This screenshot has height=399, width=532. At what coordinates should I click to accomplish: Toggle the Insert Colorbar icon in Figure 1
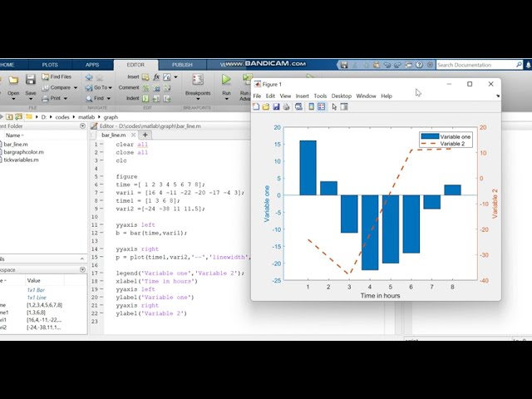click(x=311, y=107)
